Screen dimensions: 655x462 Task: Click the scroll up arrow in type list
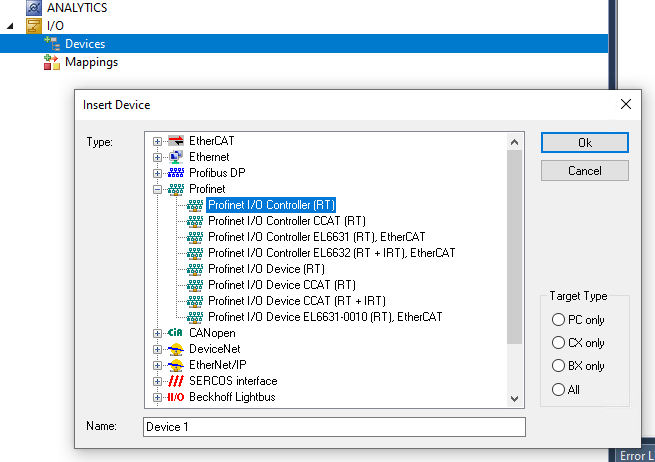pyautogui.click(x=515, y=142)
